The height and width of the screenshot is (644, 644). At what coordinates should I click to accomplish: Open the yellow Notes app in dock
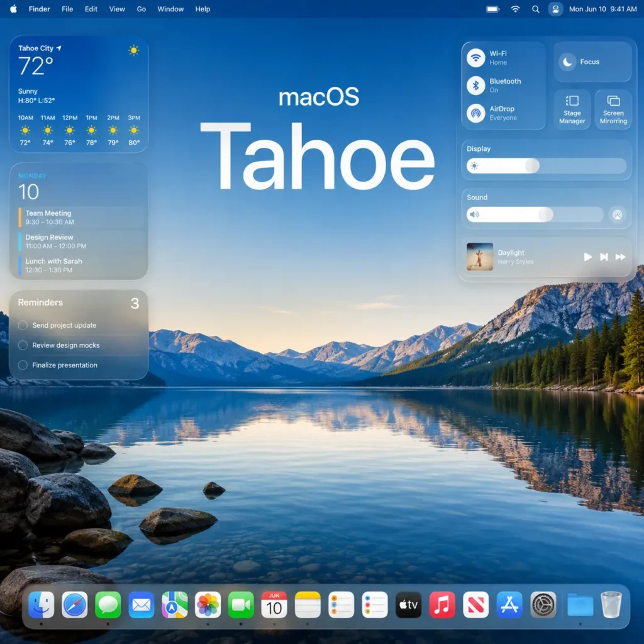(x=308, y=604)
